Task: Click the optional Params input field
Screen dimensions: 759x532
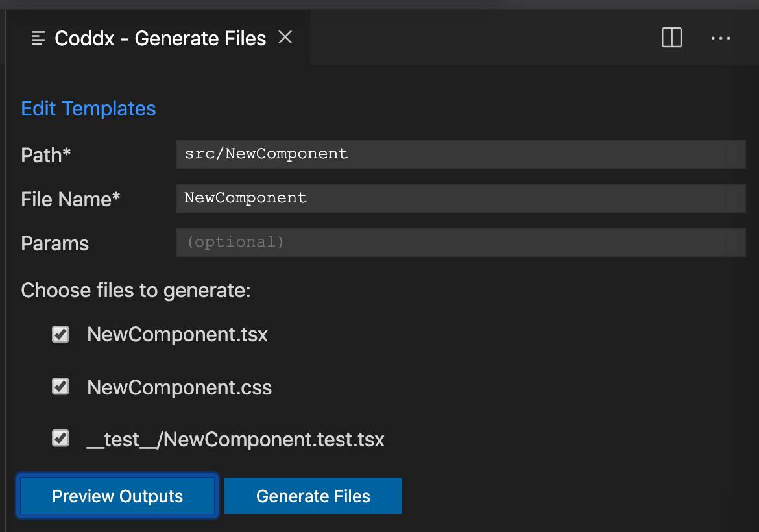Action: coord(461,243)
